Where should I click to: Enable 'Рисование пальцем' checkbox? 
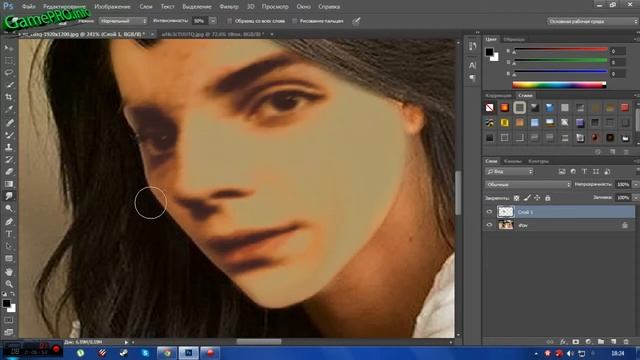point(294,21)
